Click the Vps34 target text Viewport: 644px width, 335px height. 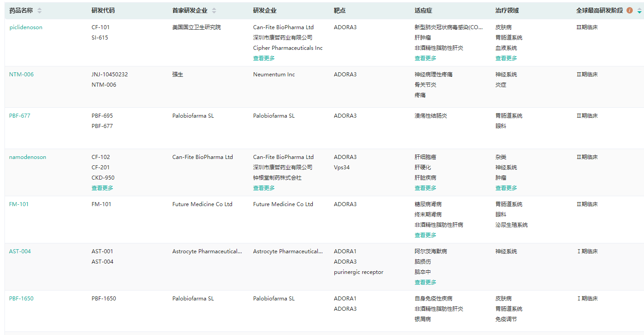[x=342, y=167]
